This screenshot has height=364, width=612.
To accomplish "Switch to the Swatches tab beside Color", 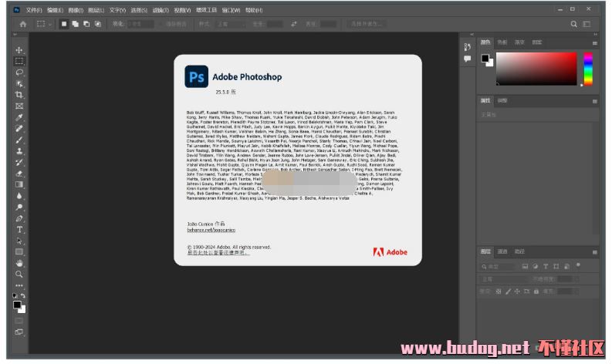I will 502,42.
